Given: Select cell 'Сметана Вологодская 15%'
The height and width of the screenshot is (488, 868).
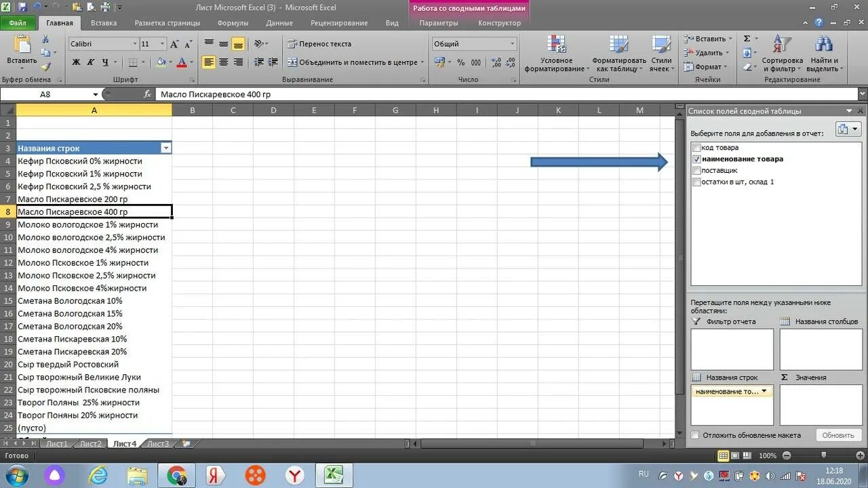Looking at the screenshot, I should (94, 314).
